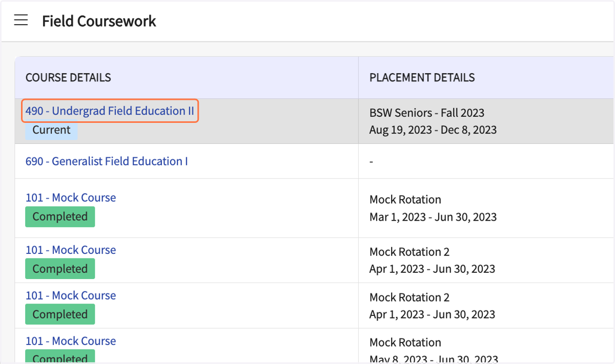Select Mock Rotation text in May 8 row
Screen dimensions: 615x364
point(405,342)
